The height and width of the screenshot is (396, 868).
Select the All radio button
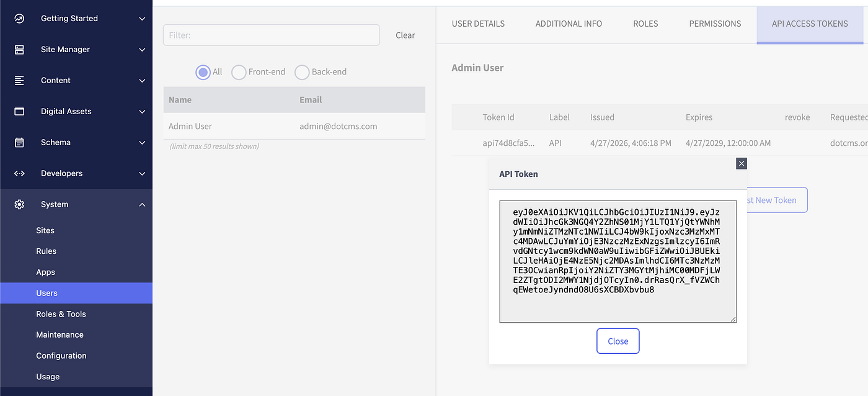[203, 72]
